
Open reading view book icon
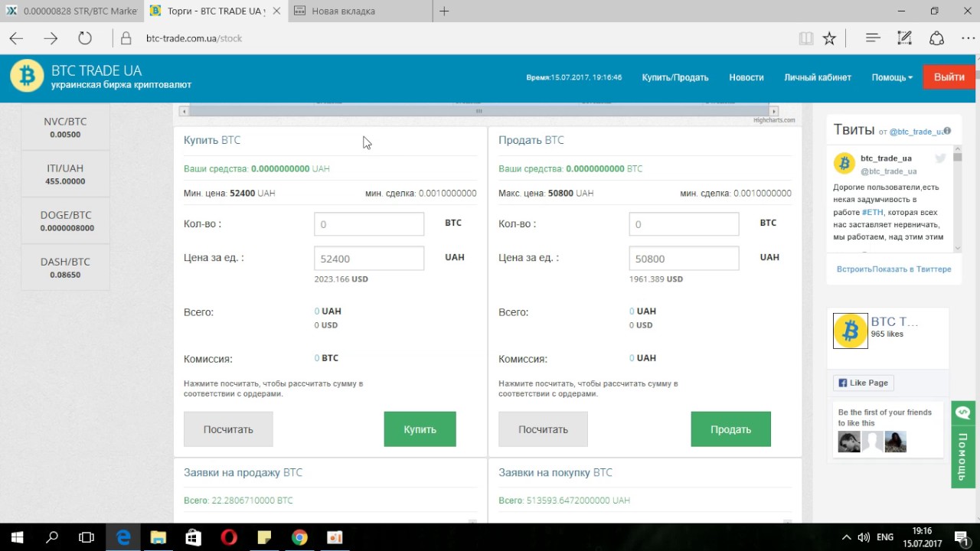tap(805, 38)
